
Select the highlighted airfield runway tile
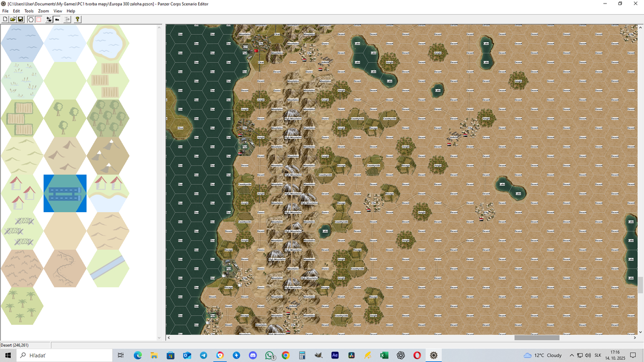coord(65,193)
